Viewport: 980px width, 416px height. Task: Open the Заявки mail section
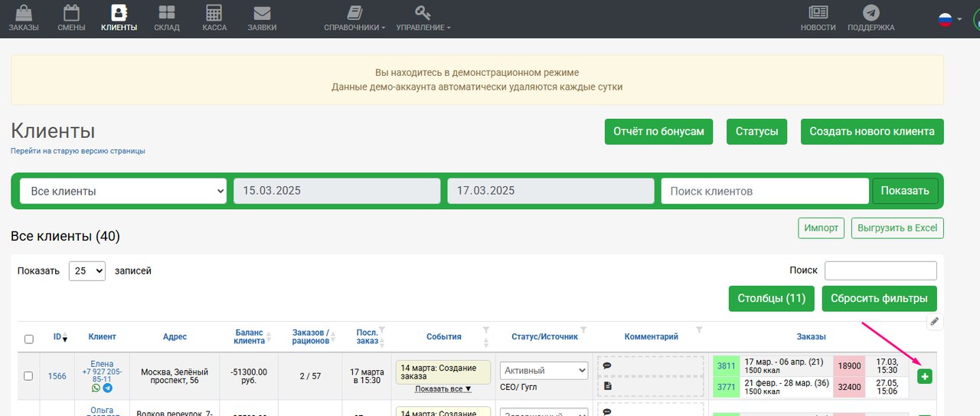262,18
